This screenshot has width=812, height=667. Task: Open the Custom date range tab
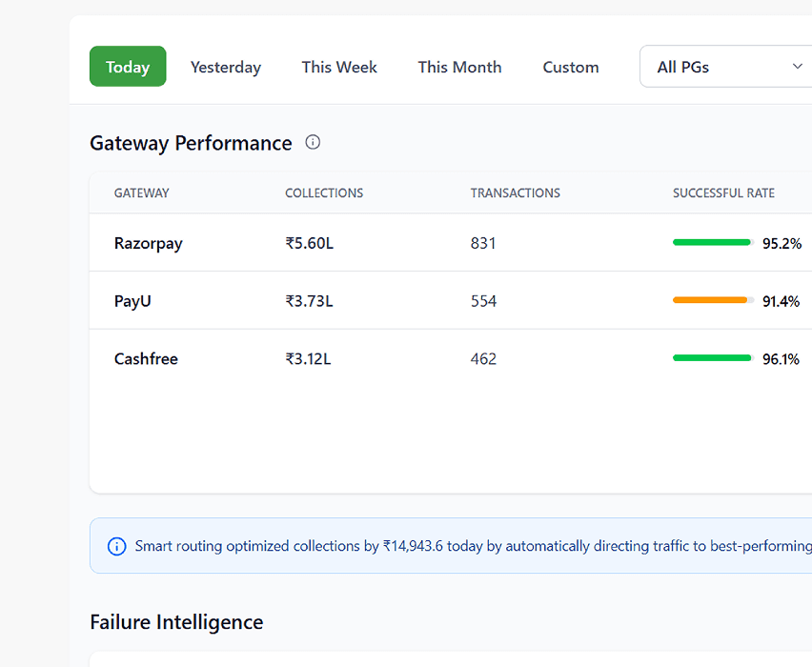tap(571, 67)
